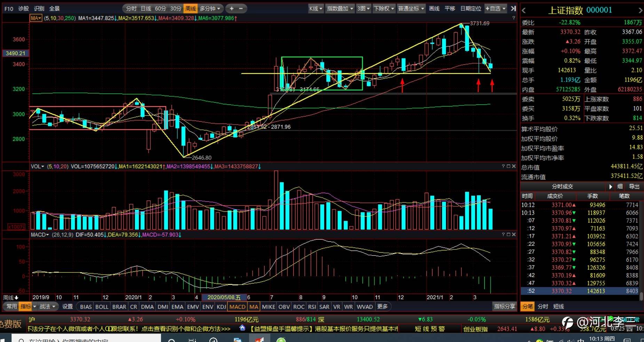Open the 诊股 menu item
Image resolution: width=644 pixels, height=342 pixels.
(24, 8)
